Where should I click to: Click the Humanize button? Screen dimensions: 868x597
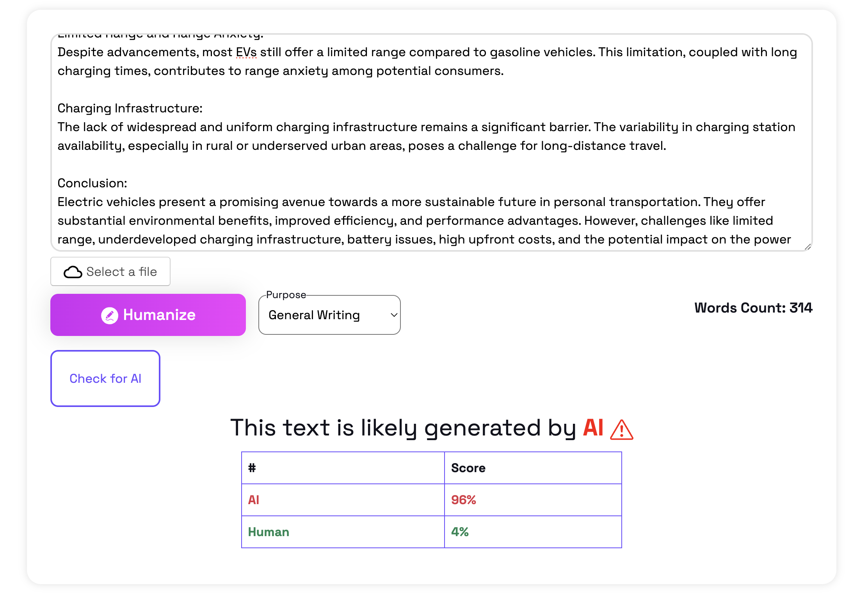click(x=148, y=315)
